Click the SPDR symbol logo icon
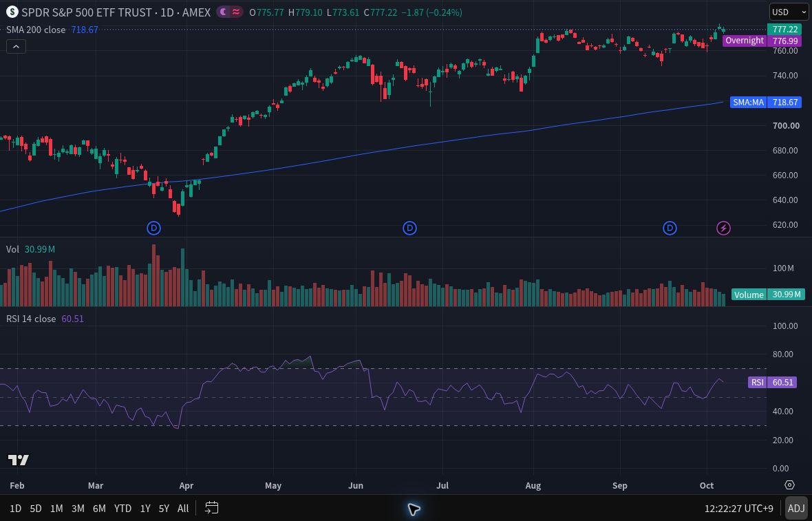The image size is (812, 521). coord(12,12)
